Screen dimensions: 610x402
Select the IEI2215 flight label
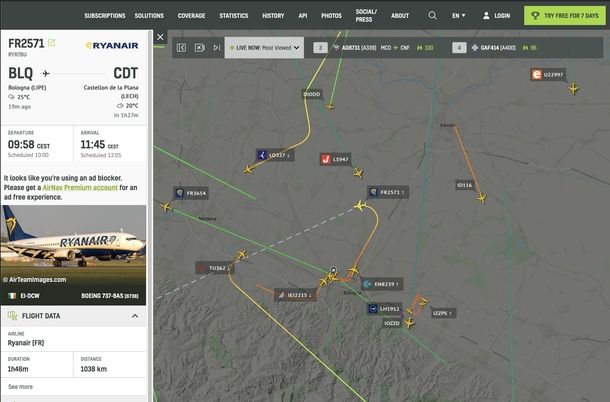point(295,295)
